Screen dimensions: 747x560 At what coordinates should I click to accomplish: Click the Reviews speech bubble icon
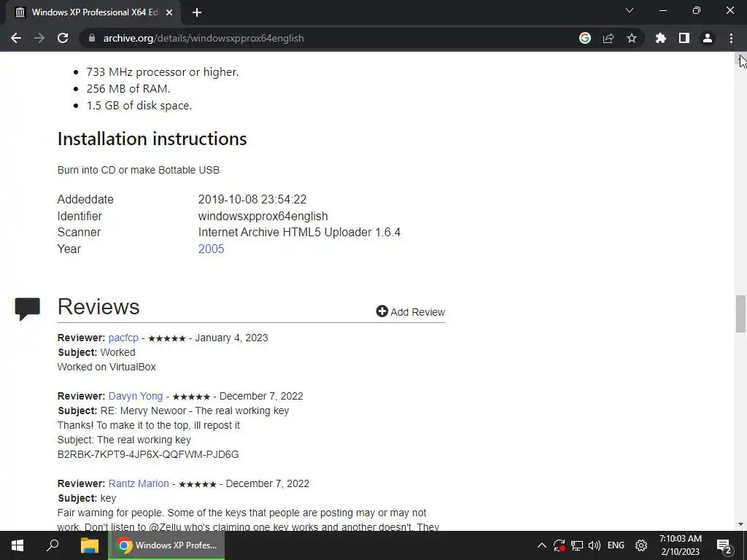point(28,309)
